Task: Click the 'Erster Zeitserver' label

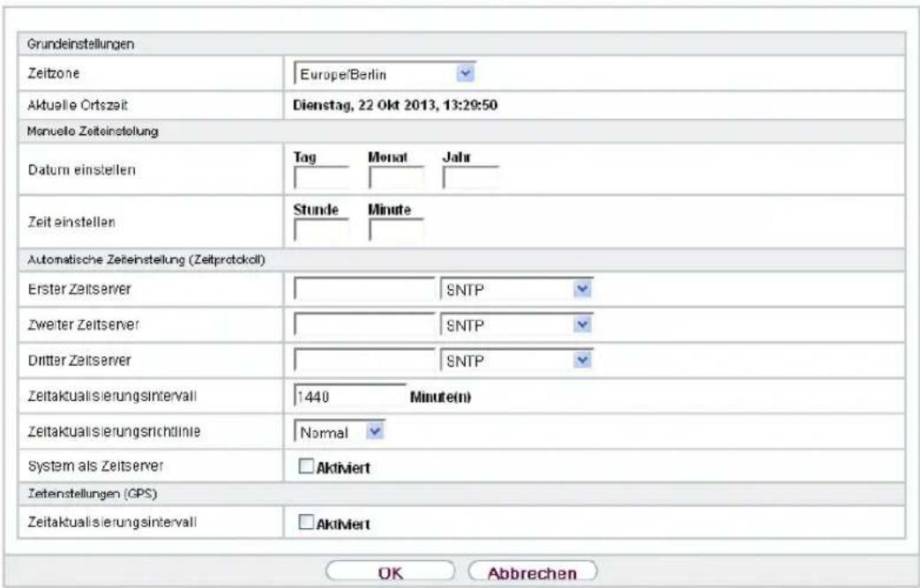Action: pyautogui.click(x=79, y=289)
